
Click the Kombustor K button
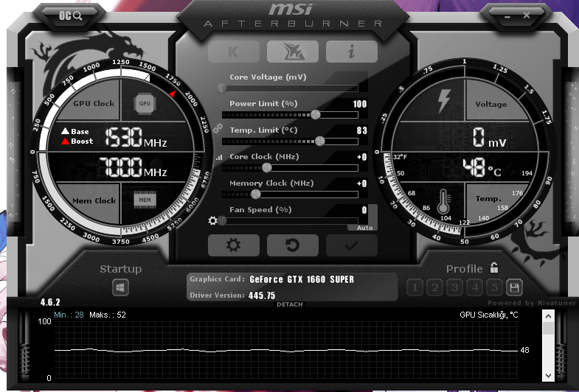click(x=233, y=52)
